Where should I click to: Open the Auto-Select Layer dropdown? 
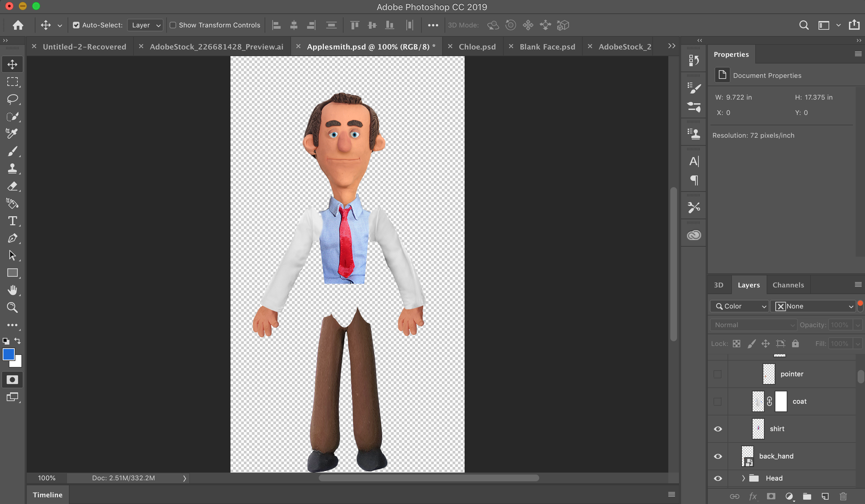(x=145, y=25)
